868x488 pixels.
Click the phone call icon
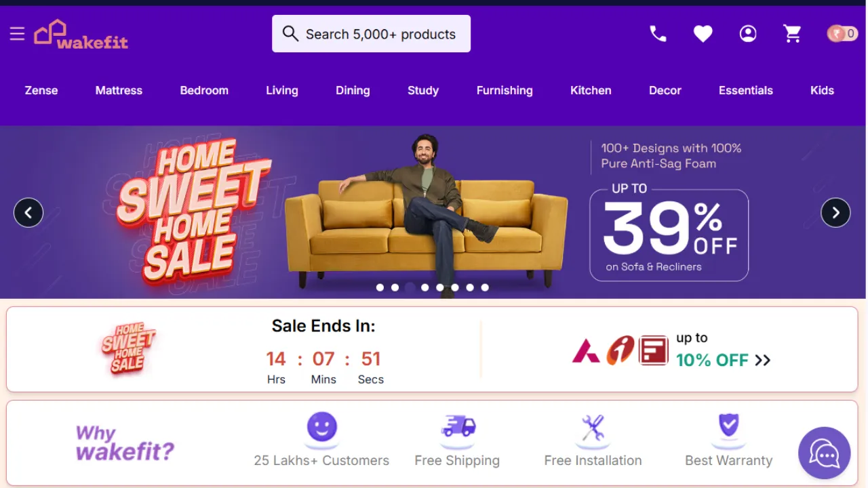click(658, 34)
